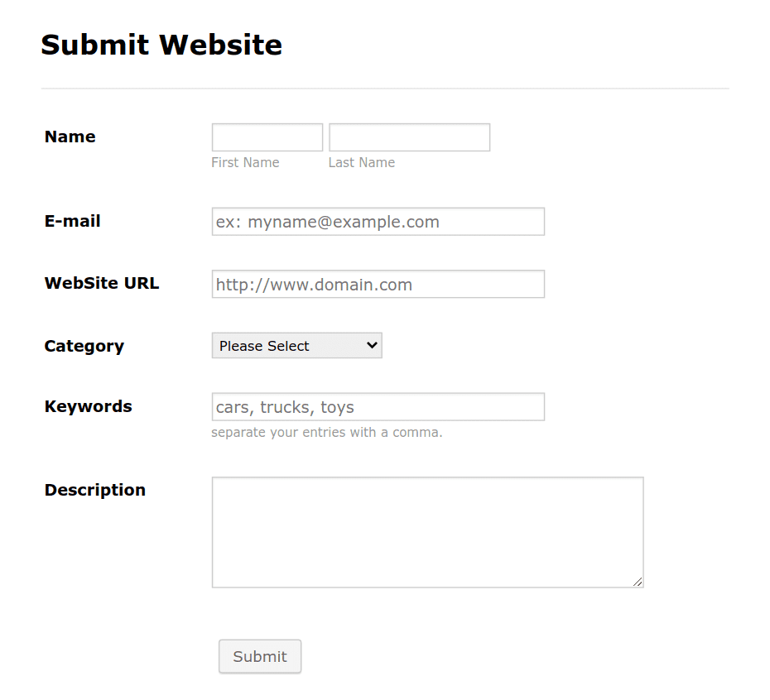This screenshot has width=770, height=700.
Task: Click the 'Category' field label
Action: (x=84, y=346)
